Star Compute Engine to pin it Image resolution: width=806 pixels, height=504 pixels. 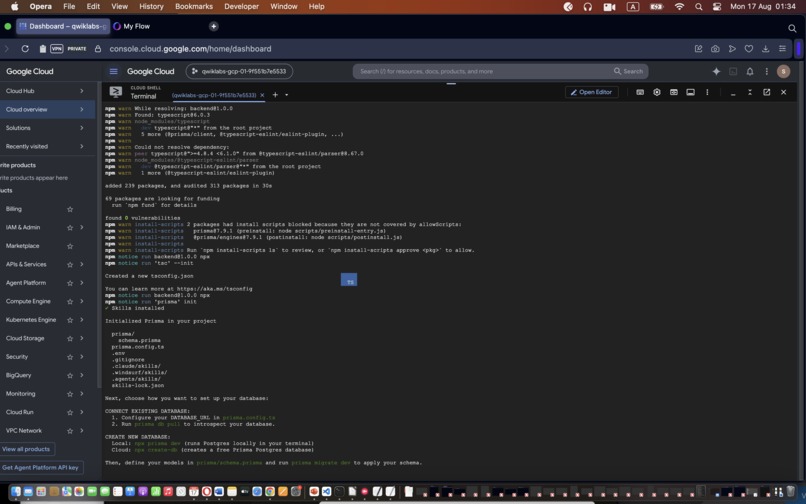70,301
